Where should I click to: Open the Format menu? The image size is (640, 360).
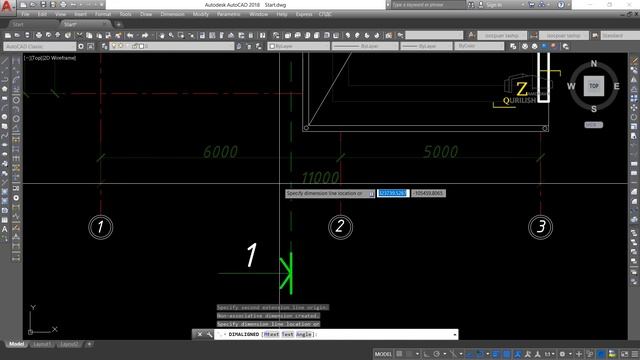tap(103, 14)
